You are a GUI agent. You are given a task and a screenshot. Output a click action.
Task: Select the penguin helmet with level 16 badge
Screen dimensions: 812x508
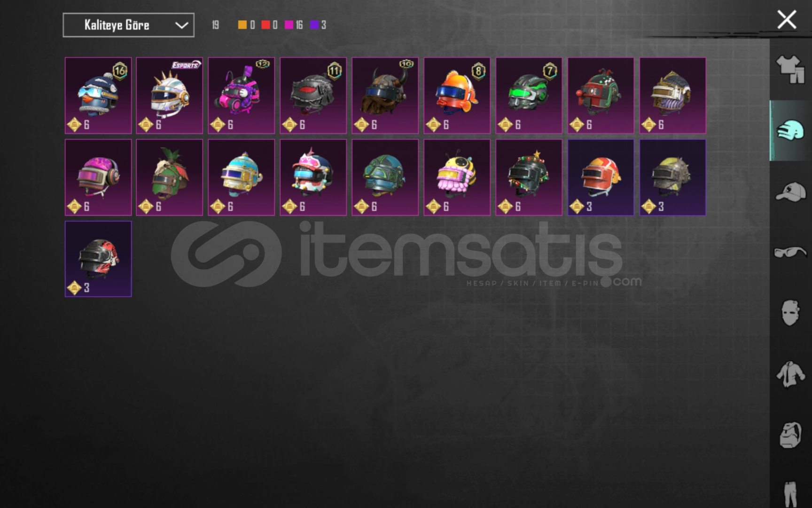[x=98, y=95]
